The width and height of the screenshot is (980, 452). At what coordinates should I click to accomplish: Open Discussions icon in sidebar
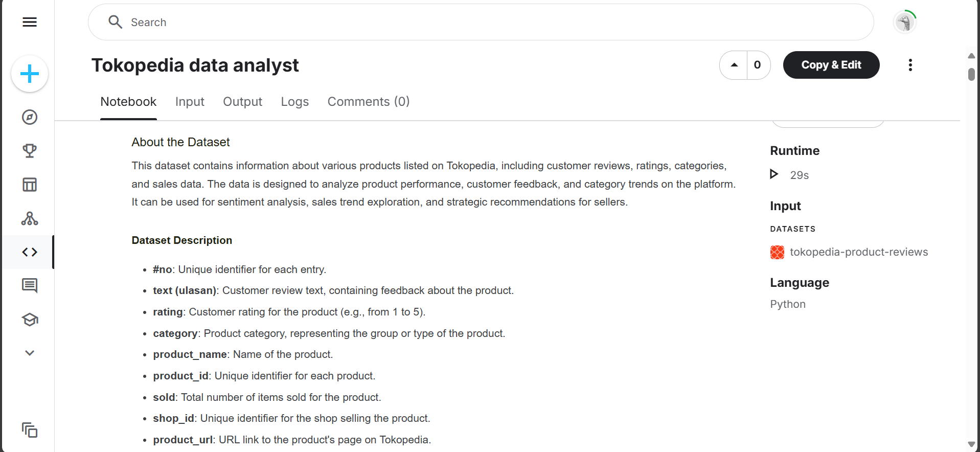[30, 285]
